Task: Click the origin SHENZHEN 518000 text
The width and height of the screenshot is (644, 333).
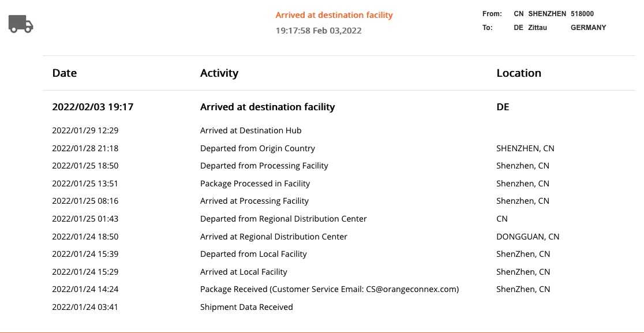Action: pyautogui.click(x=561, y=14)
